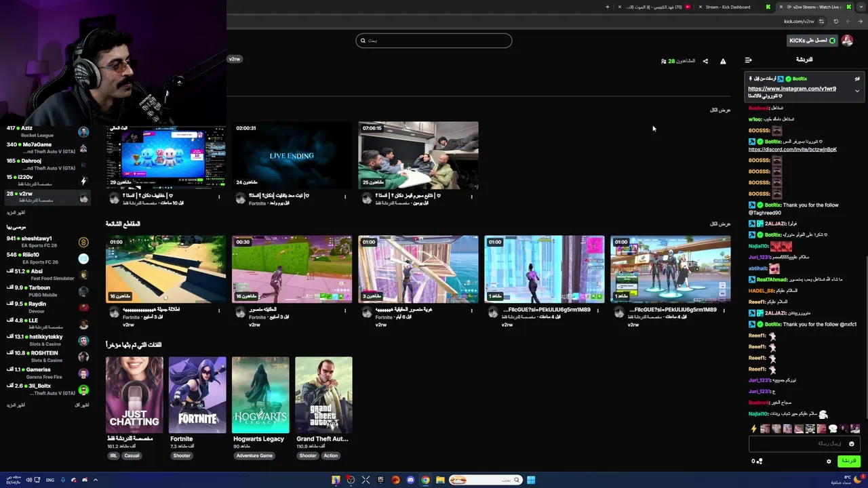The height and width of the screenshot is (488, 868).
Task: Open the Live Ending video thumbnail
Action: pyautogui.click(x=292, y=155)
